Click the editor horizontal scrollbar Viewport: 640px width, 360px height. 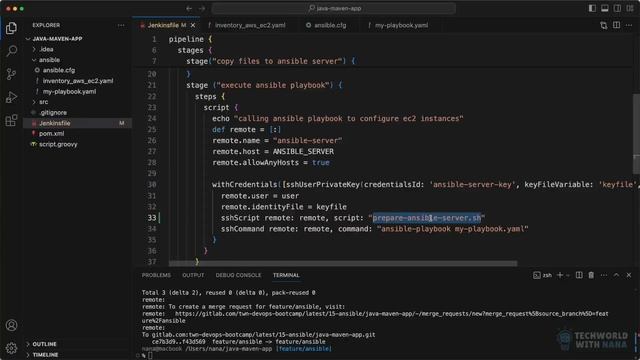[x=343, y=264]
